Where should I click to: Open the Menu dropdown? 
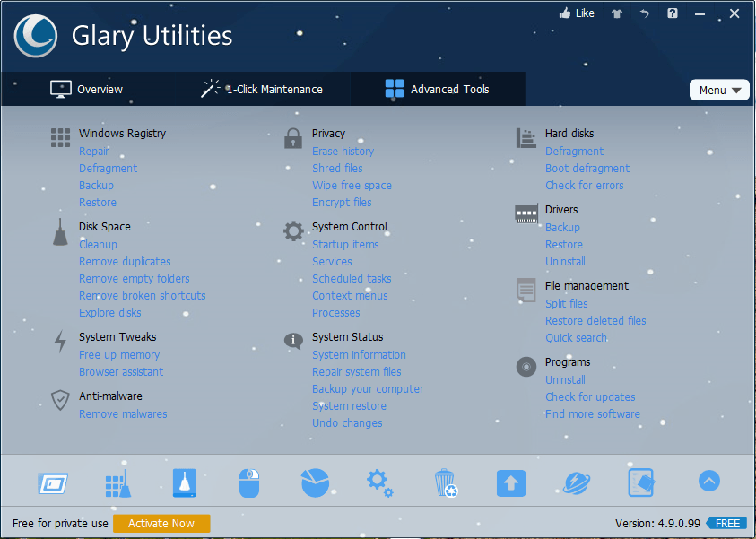(719, 91)
